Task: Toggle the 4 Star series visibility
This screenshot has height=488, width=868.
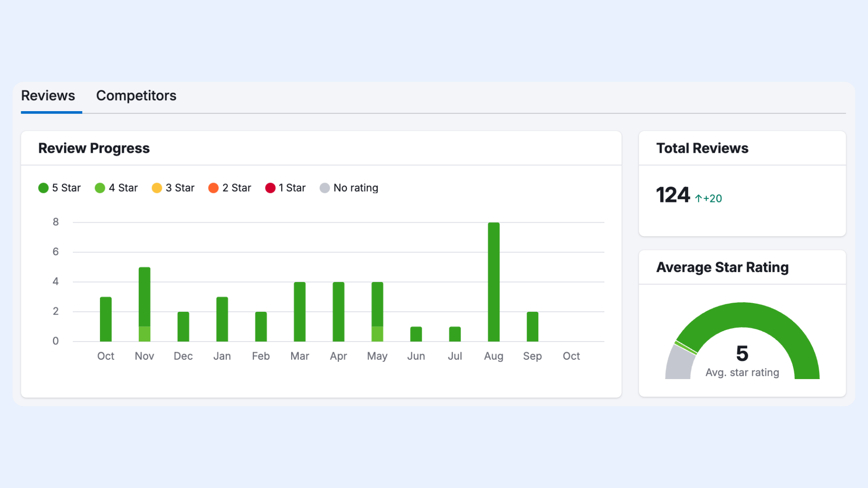Action: pos(116,188)
